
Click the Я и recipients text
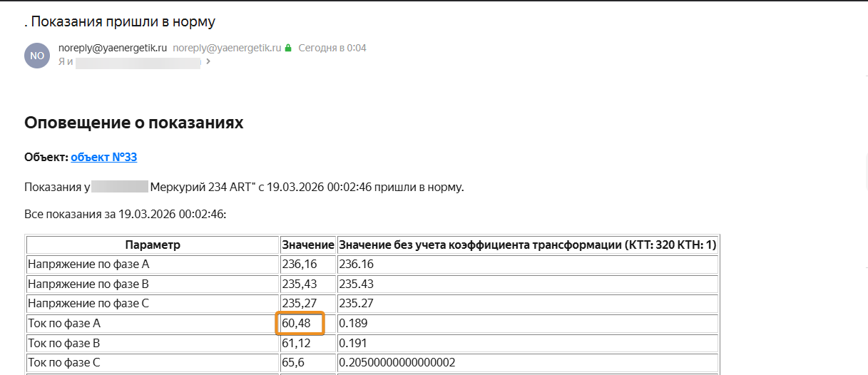click(x=66, y=62)
